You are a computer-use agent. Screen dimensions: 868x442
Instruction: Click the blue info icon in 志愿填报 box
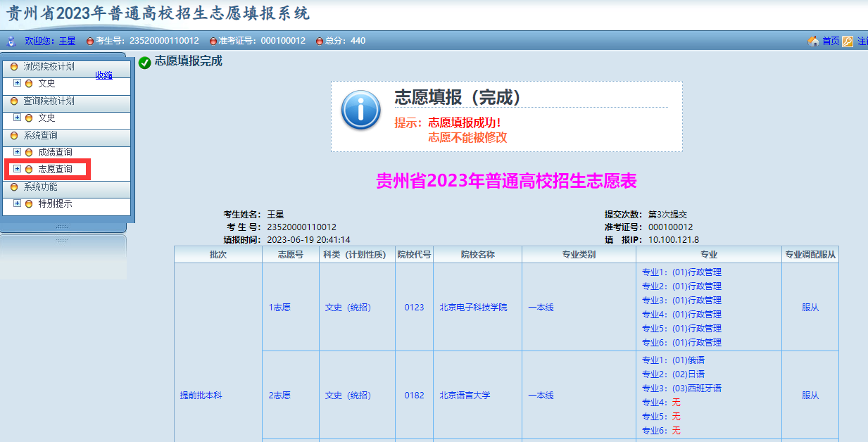tap(361, 110)
